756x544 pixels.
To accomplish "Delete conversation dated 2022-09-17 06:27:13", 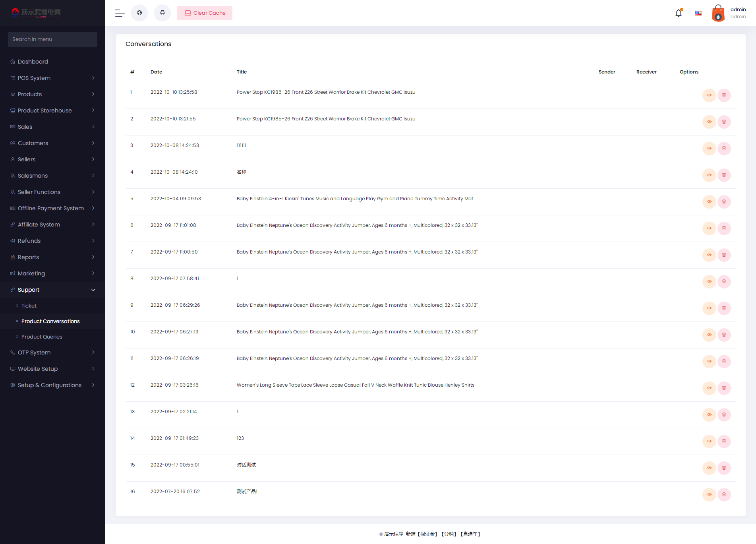I will click(724, 335).
